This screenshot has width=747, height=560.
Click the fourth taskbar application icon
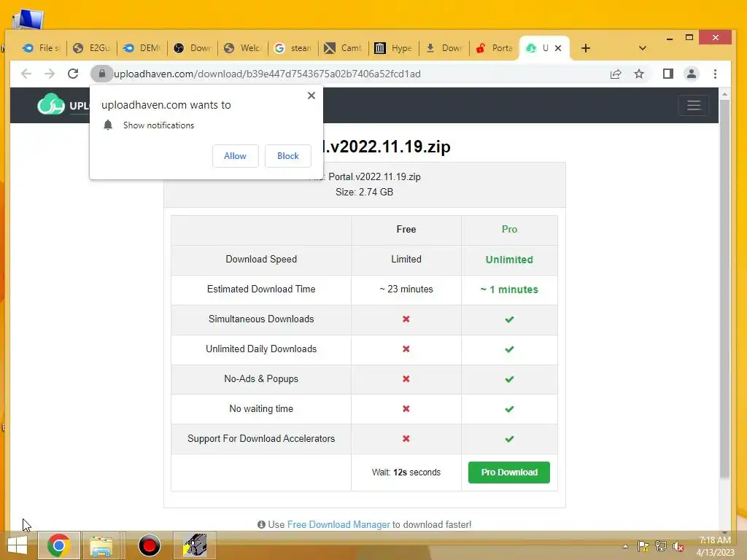pos(195,545)
